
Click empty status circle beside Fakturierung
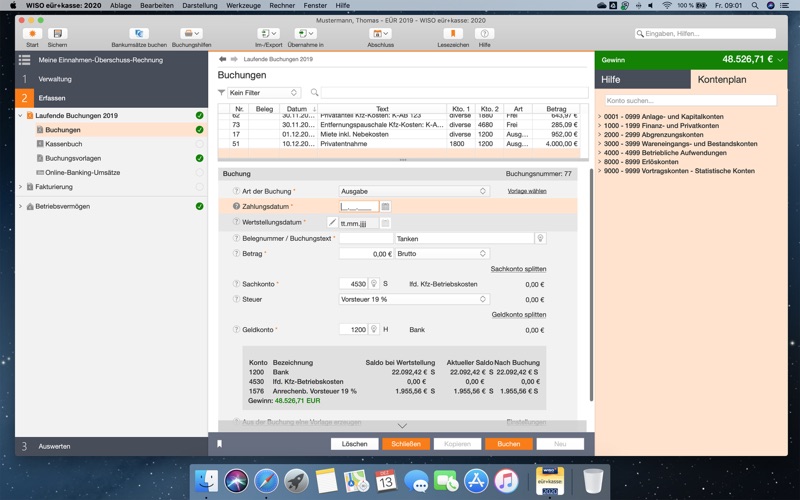(x=199, y=187)
